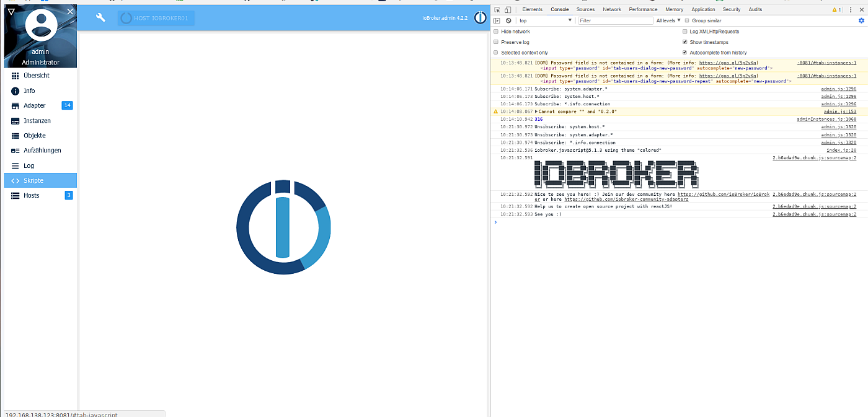Go to the Instanzen page
This screenshot has width=868, height=417.
pyautogui.click(x=40, y=120)
